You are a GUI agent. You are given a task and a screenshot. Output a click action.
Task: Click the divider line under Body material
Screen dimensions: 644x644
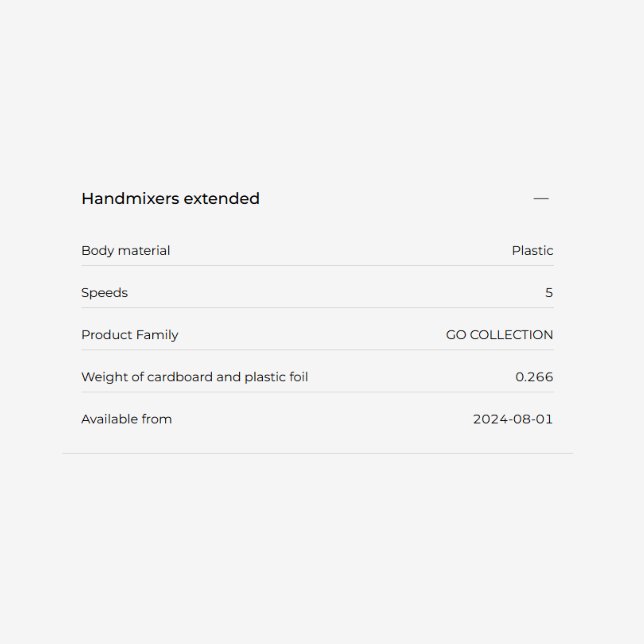tap(317, 266)
